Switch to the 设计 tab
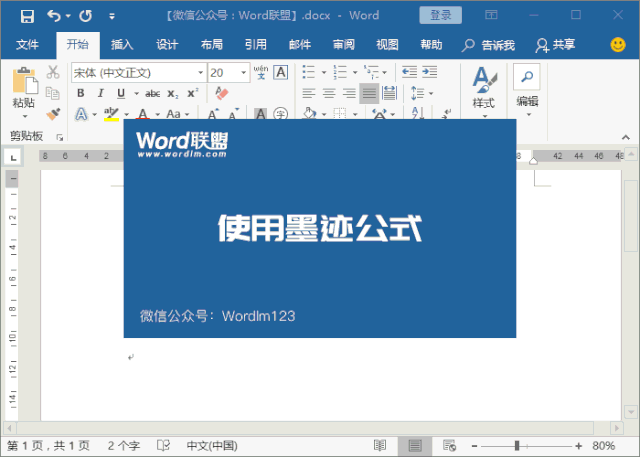This screenshot has width=640, height=457. (167, 44)
